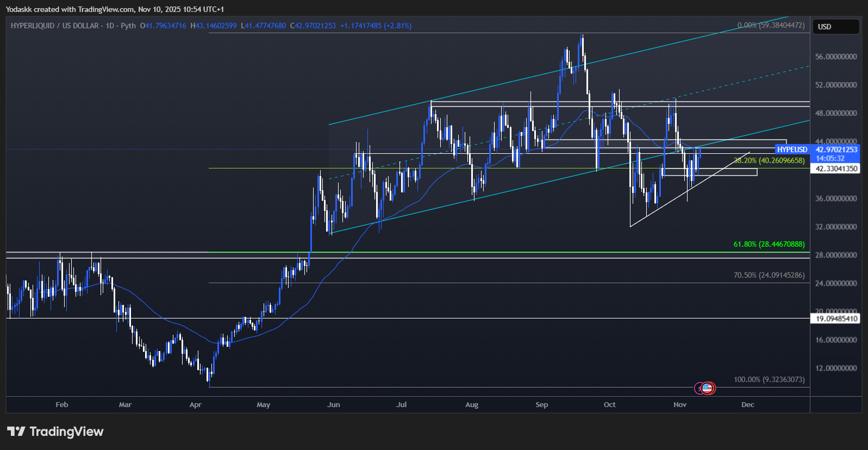This screenshot has width=868, height=450.
Task: Select the current price 42.97021253 axis label
Action: (836, 149)
